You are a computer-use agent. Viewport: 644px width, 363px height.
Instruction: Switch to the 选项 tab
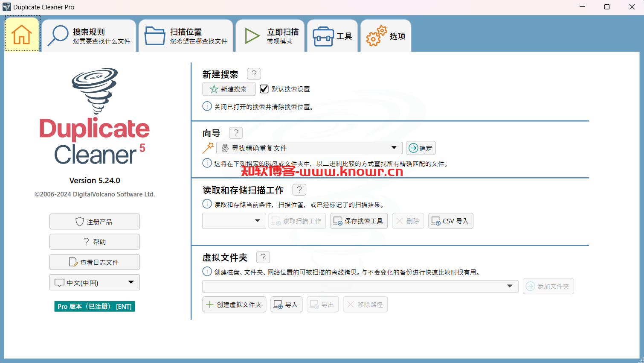tap(386, 36)
